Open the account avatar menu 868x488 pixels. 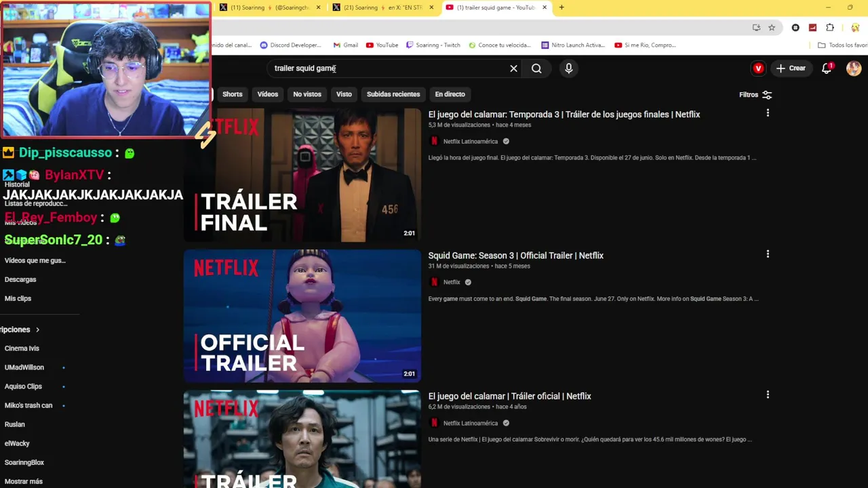point(854,68)
